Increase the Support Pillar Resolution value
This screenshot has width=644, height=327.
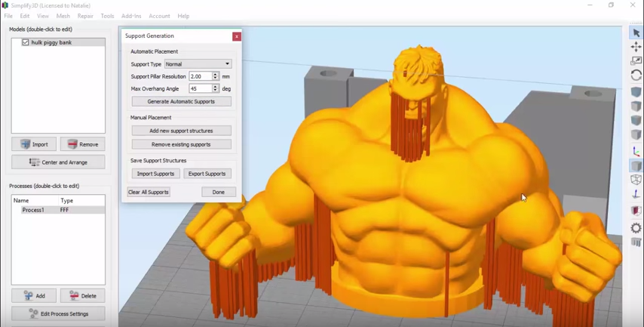click(x=215, y=74)
